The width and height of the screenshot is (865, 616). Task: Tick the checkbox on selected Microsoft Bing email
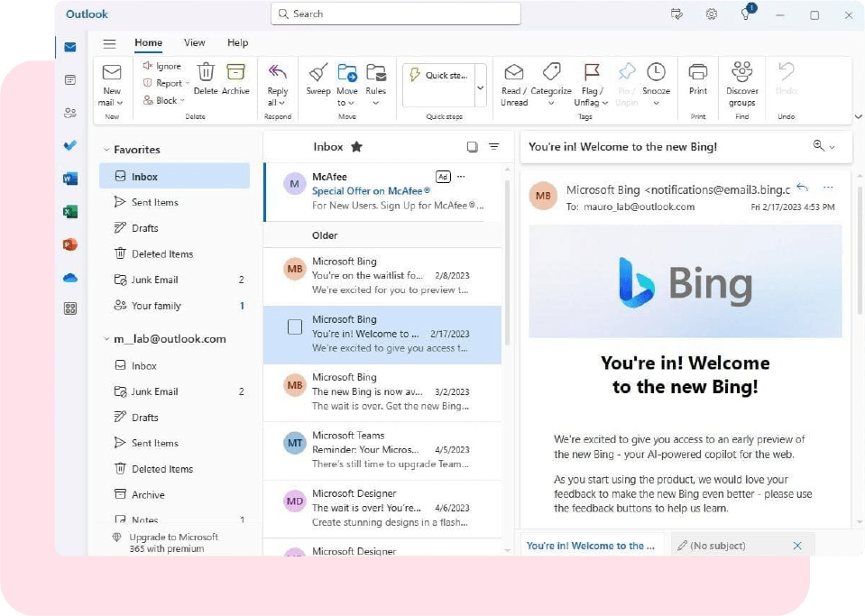pos(295,327)
